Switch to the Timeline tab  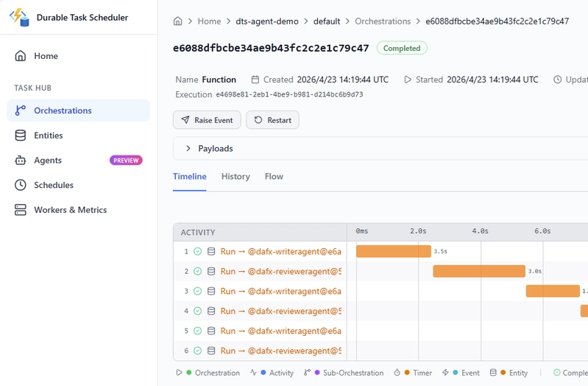(x=189, y=177)
